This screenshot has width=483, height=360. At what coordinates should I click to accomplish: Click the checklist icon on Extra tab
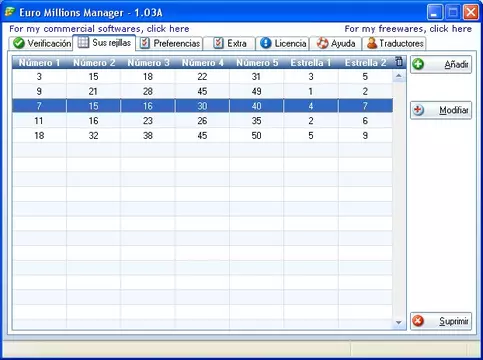218,43
